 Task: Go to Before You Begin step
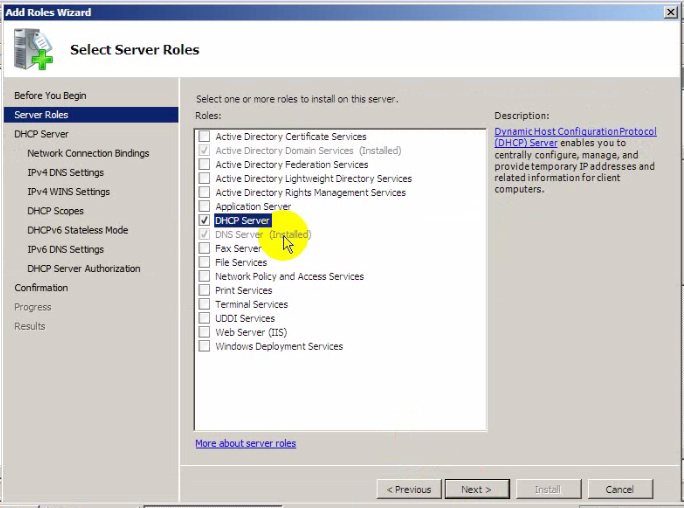(50, 95)
